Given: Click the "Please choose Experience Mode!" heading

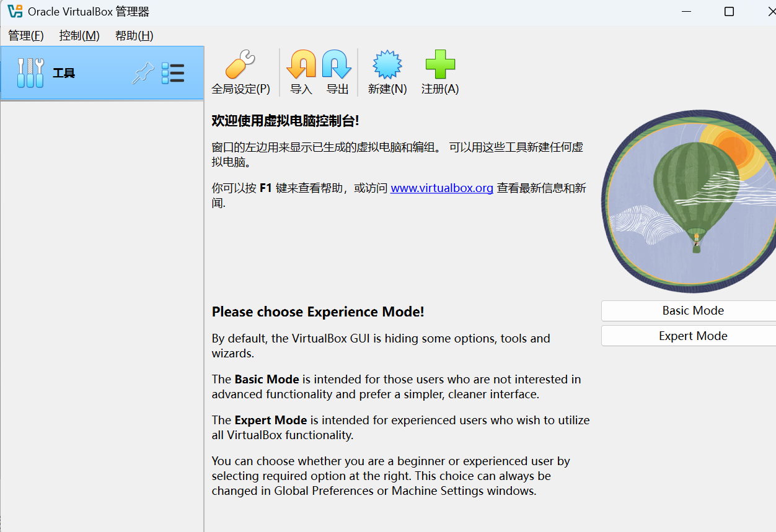Looking at the screenshot, I should click(318, 312).
